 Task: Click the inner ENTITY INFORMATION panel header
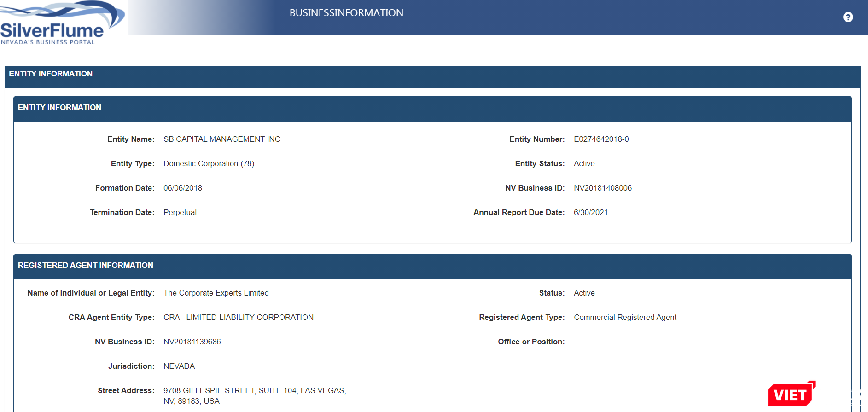pyautogui.click(x=59, y=108)
